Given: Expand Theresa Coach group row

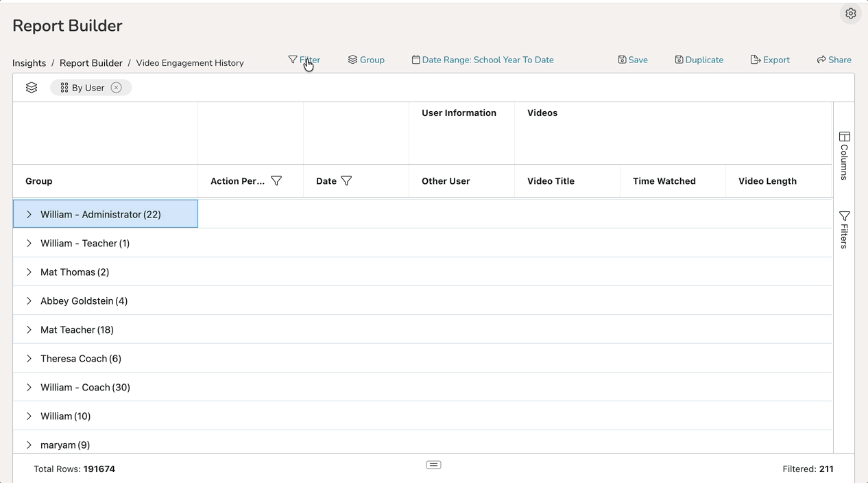Looking at the screenshot, I should [29, 359].
